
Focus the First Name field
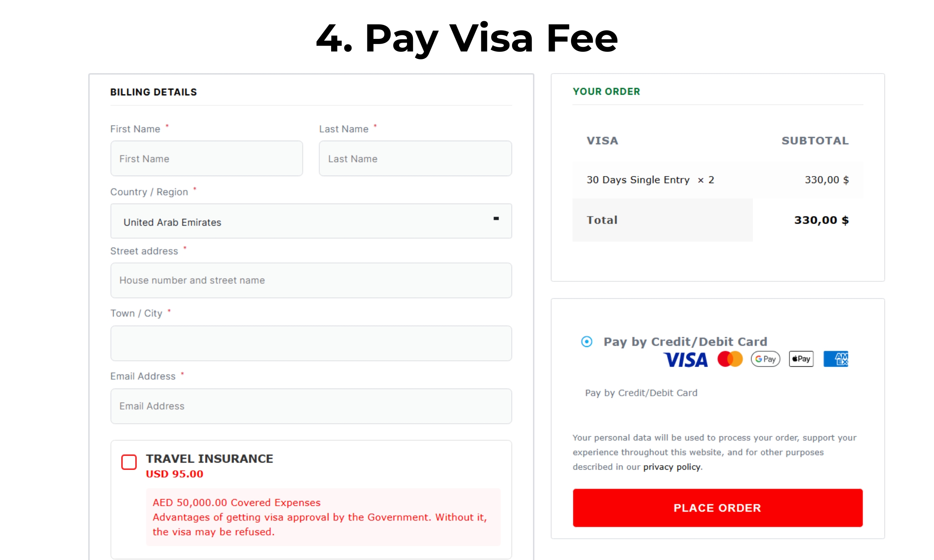click(206, 159)
